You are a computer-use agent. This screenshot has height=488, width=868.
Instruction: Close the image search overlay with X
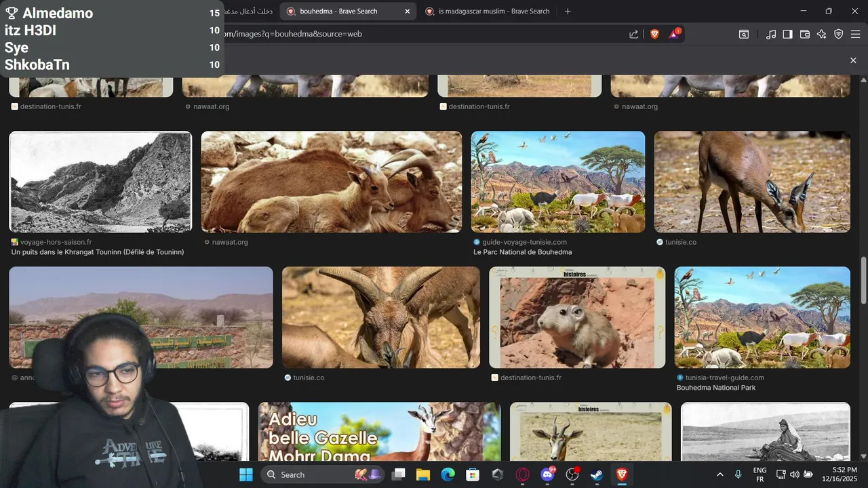853,60
